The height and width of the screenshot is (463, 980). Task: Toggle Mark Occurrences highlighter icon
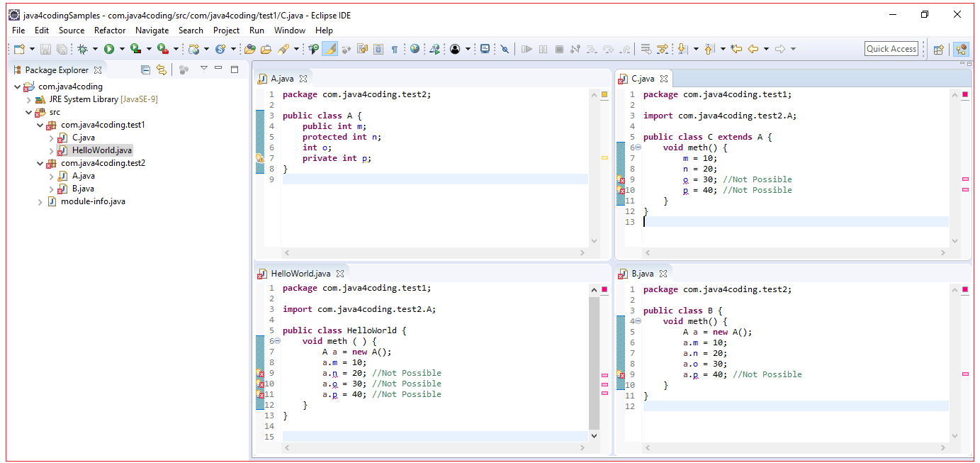330,49
